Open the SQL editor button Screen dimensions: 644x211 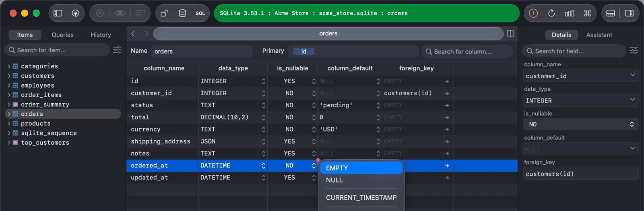(x=200, y=13)
